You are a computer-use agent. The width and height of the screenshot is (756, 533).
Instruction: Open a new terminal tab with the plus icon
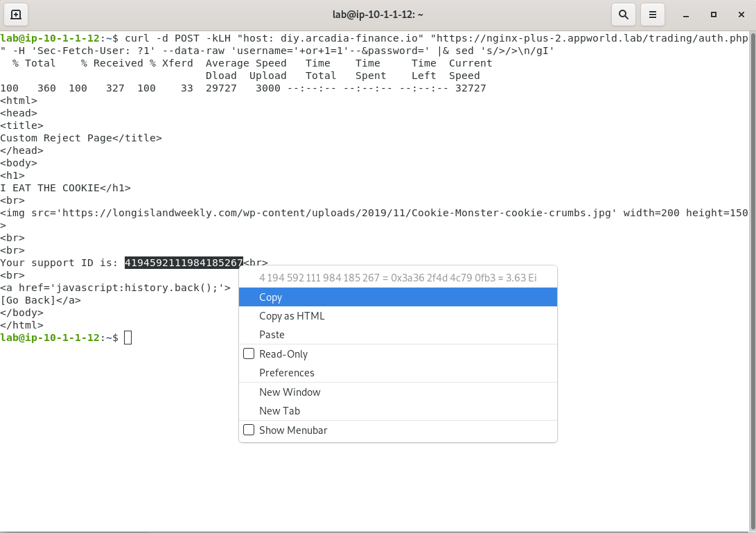coord(16,15)
